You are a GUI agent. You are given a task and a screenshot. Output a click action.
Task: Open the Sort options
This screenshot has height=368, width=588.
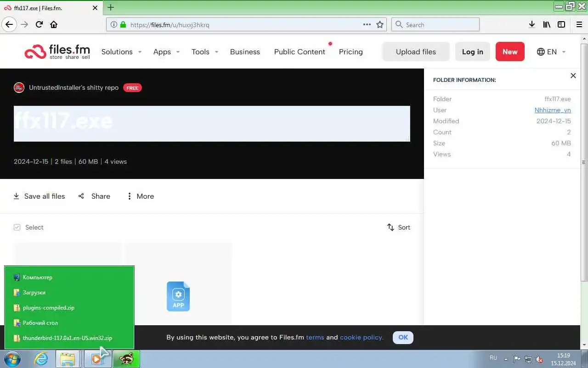pyautogui.click(x=399, y=227)
